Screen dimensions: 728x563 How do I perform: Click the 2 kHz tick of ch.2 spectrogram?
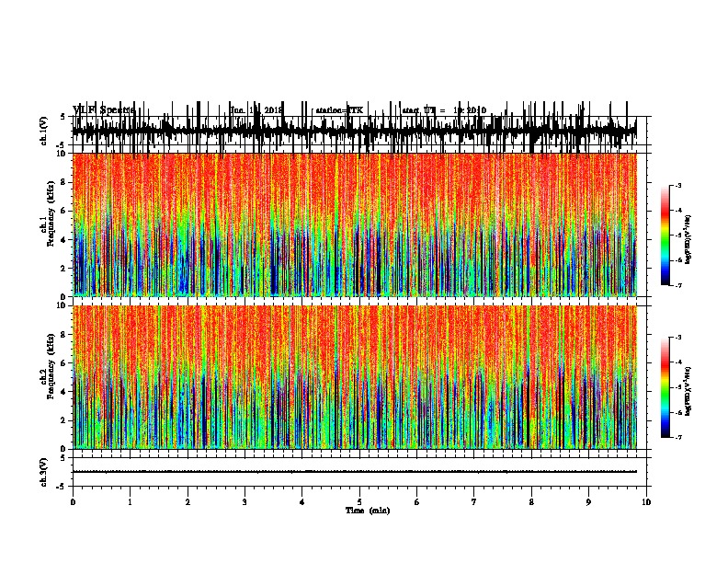point(64,420)
